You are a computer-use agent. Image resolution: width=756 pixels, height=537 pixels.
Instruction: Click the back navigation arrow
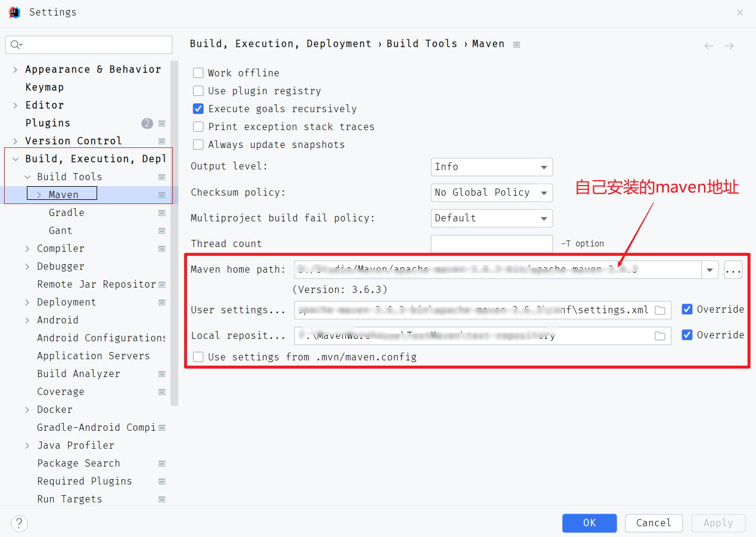708,46
